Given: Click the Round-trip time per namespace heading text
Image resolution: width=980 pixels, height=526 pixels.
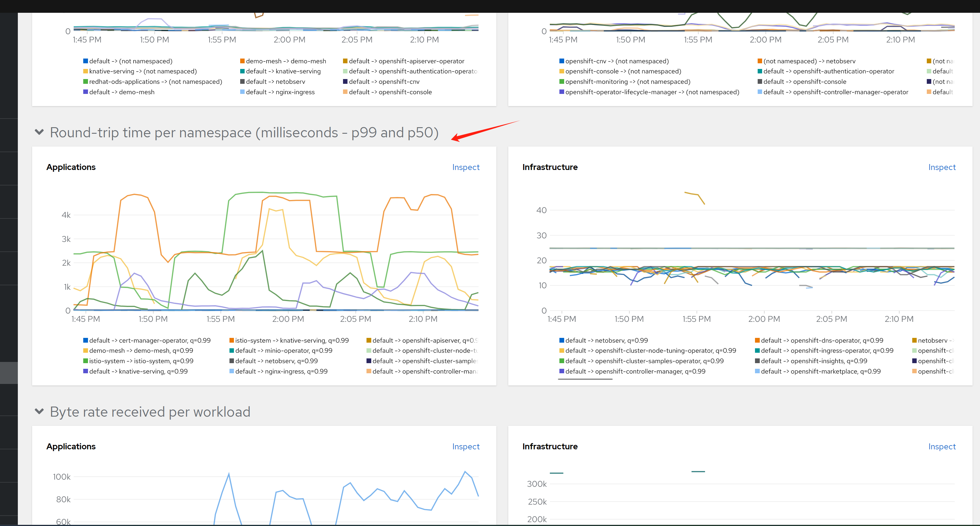Looking at the screenshot, I should (x=244, y=132).
